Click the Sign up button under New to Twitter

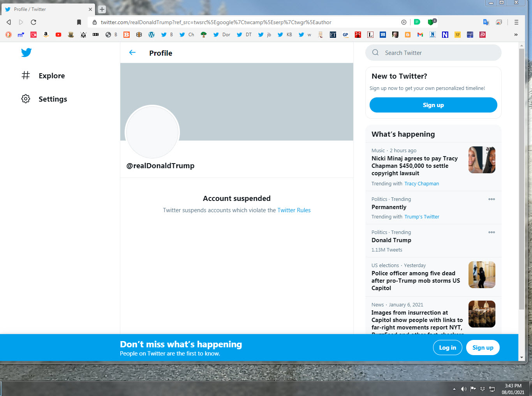[x=433, y=105]
